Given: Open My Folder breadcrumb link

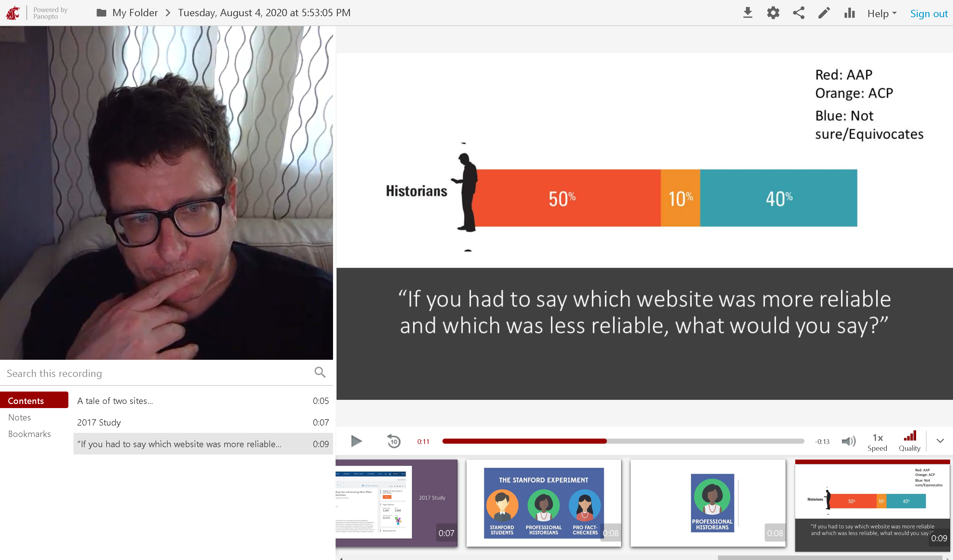Looking at the screenshot, I should pyautogui.click(x=135, y=13).
